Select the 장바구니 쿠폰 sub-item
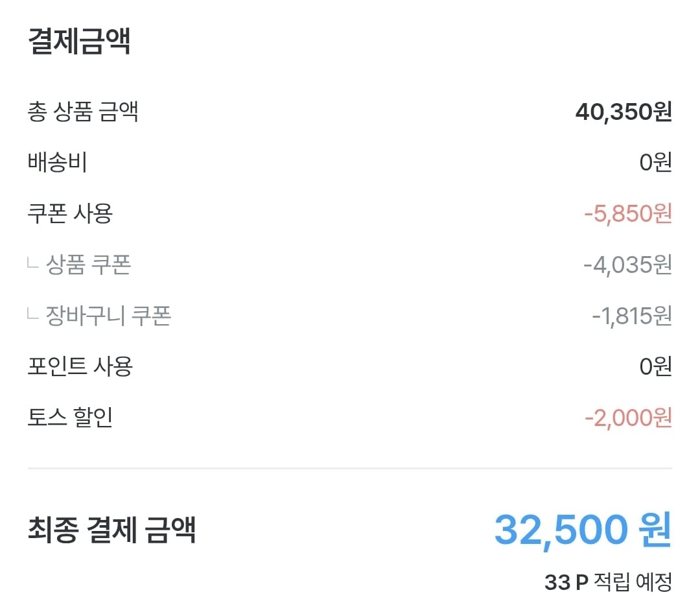The height and width of the screenshot is (612, 700). pos(108,316)
